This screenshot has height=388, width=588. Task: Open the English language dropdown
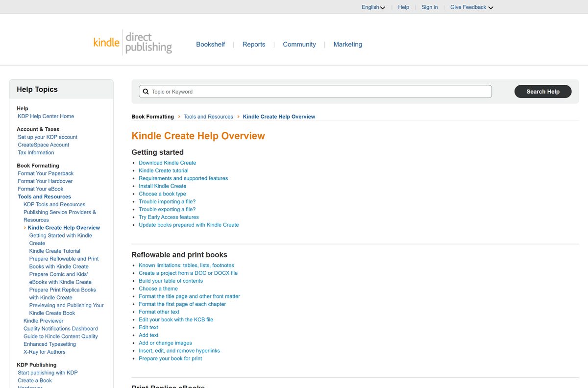coord(373,7)
